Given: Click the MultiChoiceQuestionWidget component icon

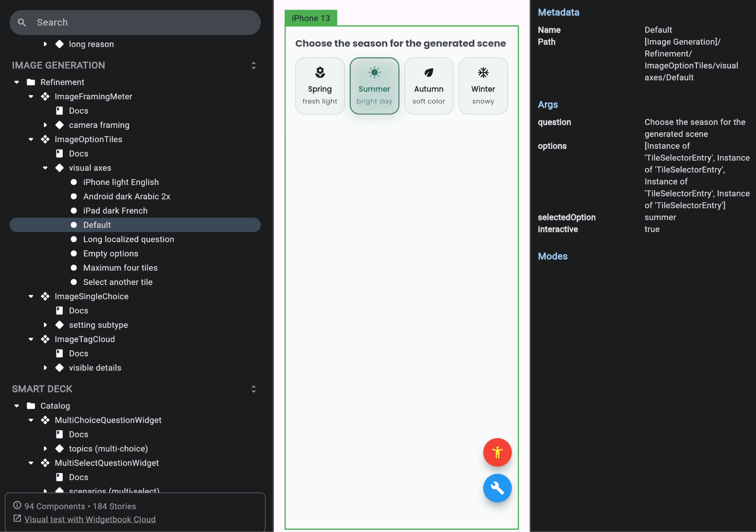Looking at the screenshot, I should coord(45,420).
